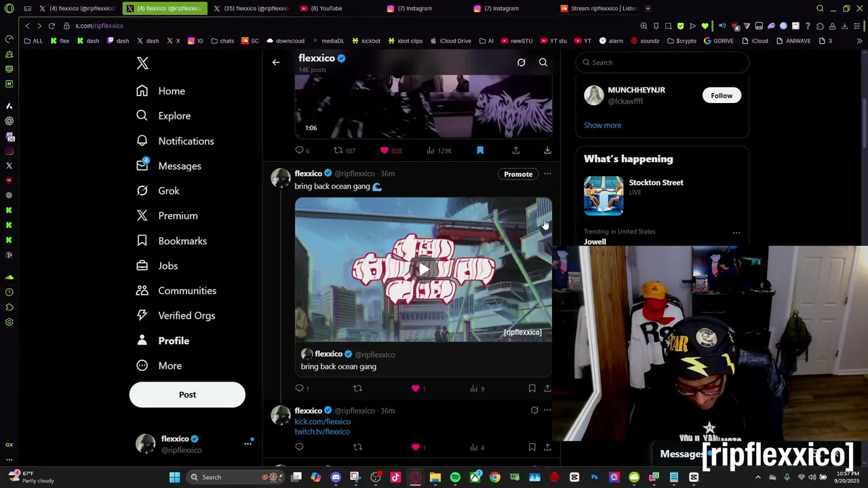Open the Stockton Street live event

click(663, 195)
